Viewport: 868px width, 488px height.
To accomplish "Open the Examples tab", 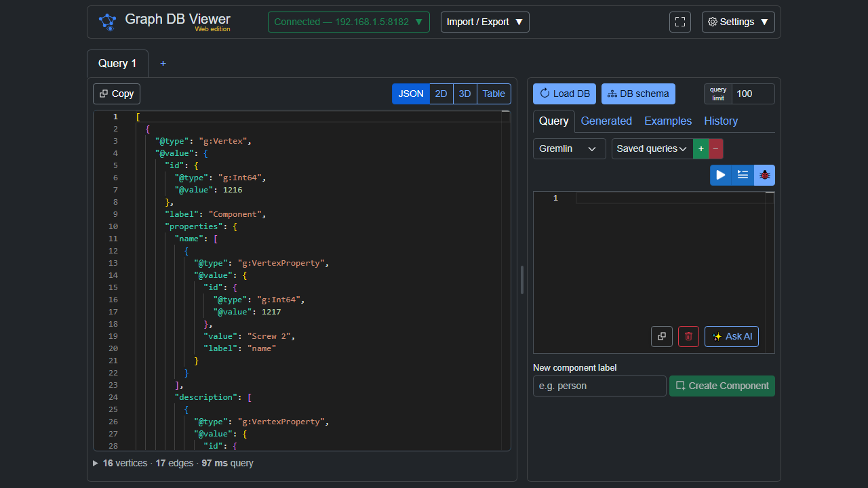I will pos(668,121).
